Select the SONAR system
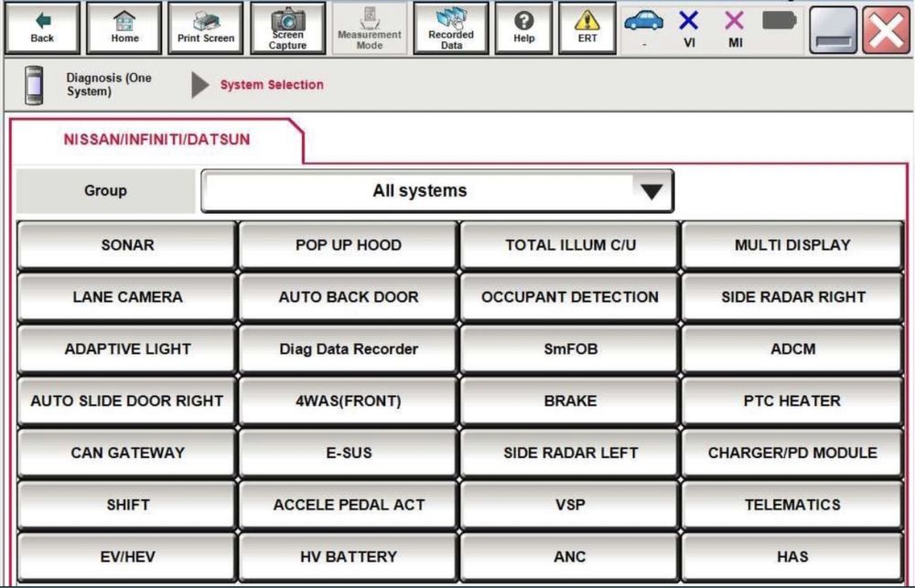Viewport: 915px width, 588px height. click(127, 245)
